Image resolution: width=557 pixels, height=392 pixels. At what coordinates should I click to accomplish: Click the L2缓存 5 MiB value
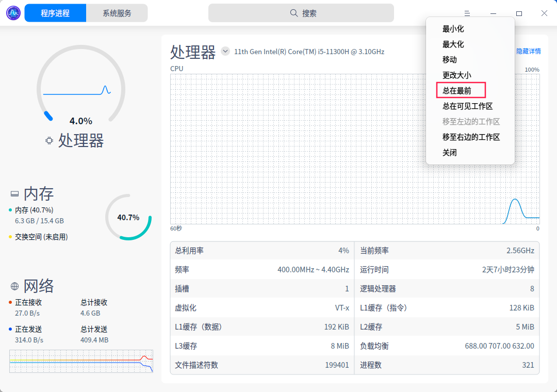525,327
